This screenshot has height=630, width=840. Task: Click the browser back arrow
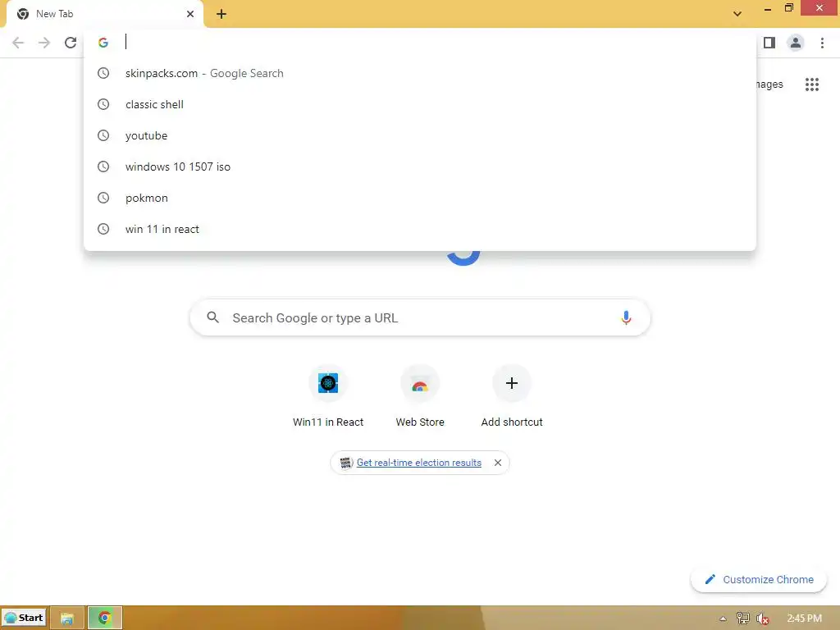click(18, 43)
